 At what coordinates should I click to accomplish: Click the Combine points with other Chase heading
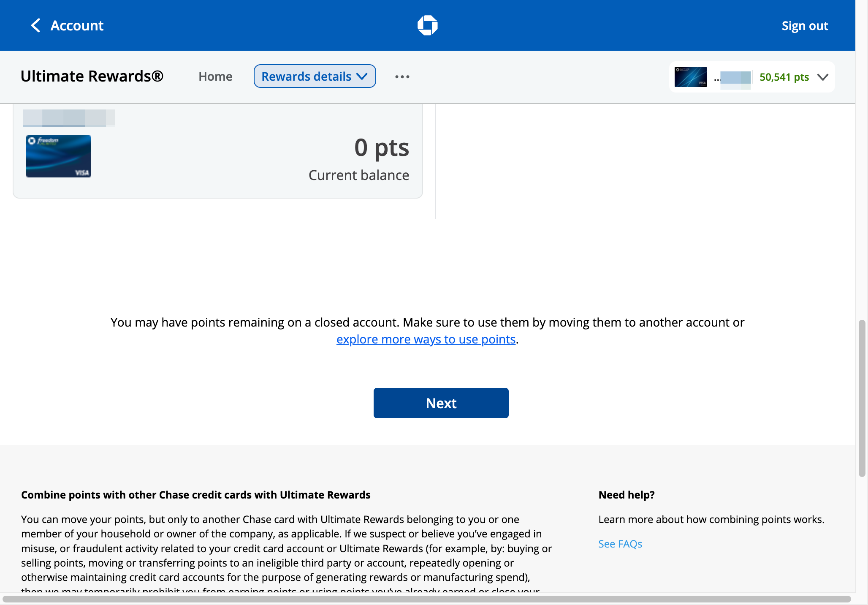(x=196, y=495)
